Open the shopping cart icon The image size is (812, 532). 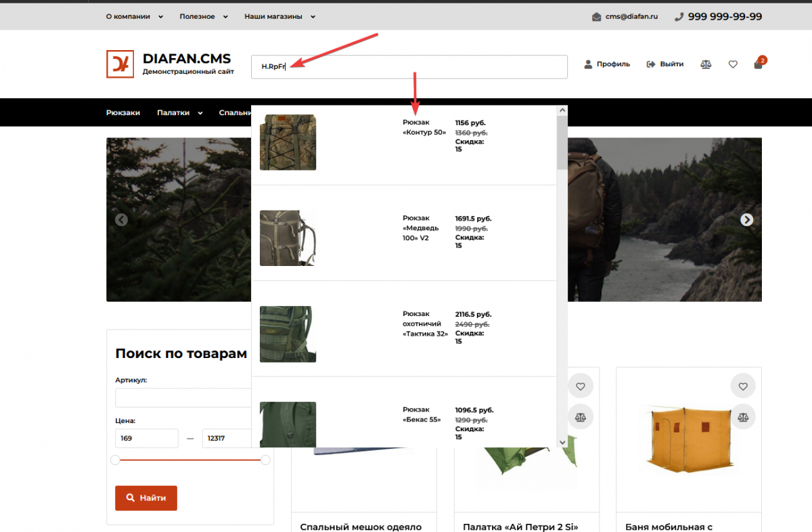click(759, 64)
